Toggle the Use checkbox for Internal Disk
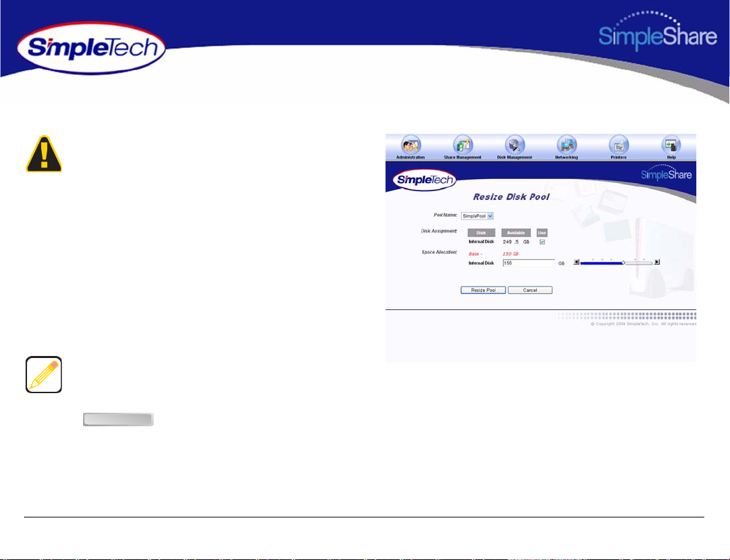The image size is (730, 560). coord(542,243)
